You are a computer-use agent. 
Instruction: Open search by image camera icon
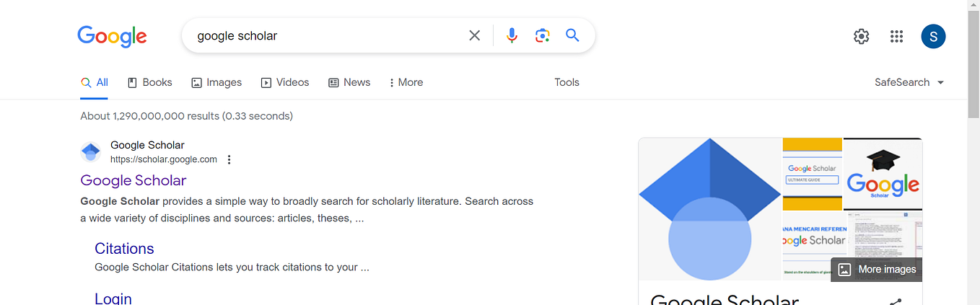tap(543, 35)
